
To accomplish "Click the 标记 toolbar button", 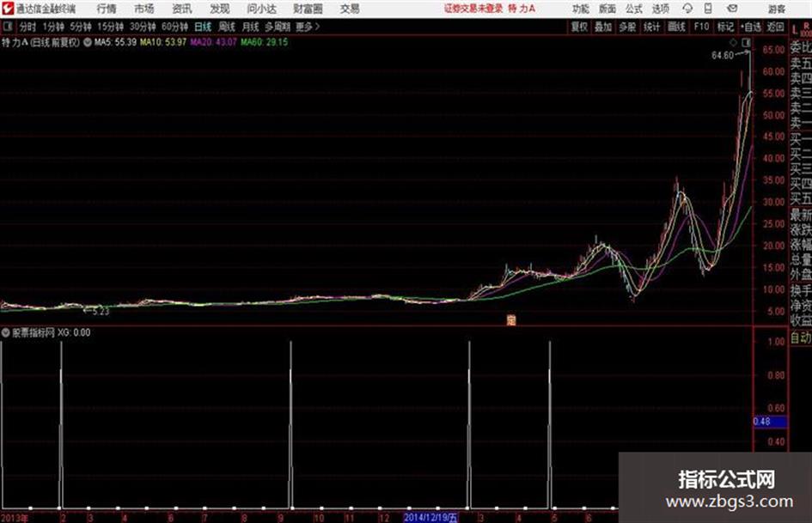I will coord(725,27).
